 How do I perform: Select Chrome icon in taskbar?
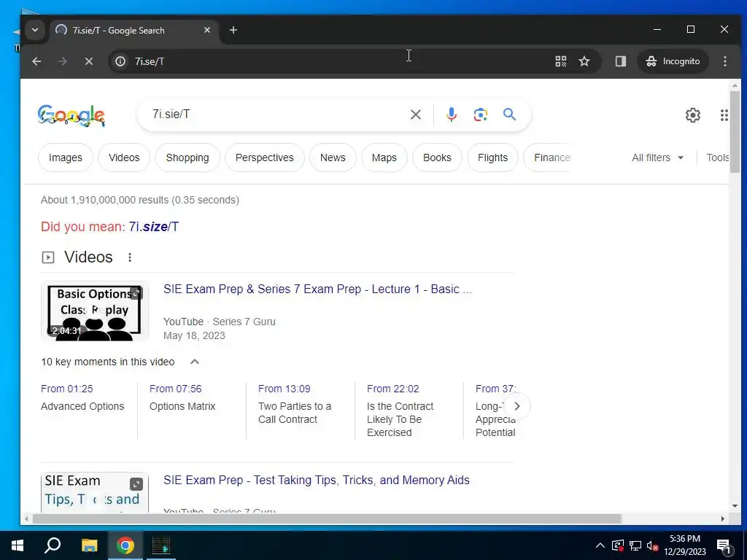point(125,545)
